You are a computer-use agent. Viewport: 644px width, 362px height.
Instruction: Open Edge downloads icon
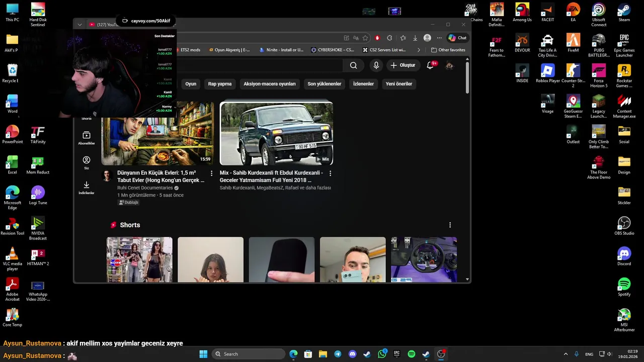tap(415, 38)
